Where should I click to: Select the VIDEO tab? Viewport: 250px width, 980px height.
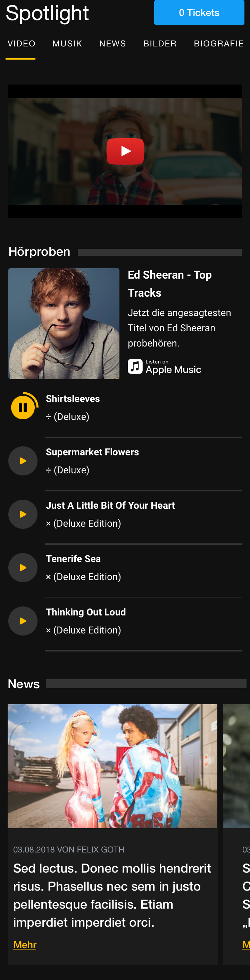[21, 44]
